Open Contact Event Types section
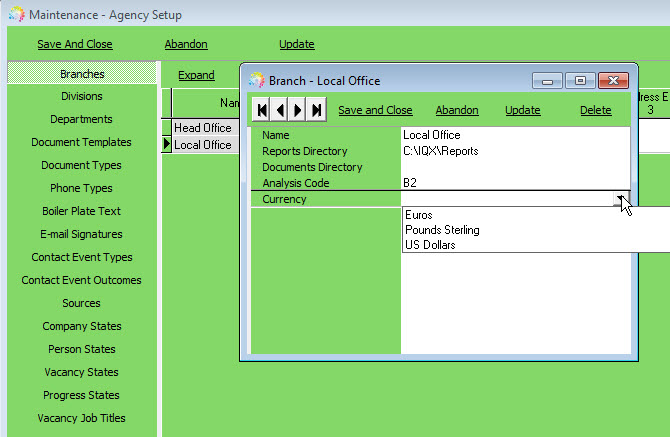This screenshot has height=437, width=670. (x=82, y=257)
